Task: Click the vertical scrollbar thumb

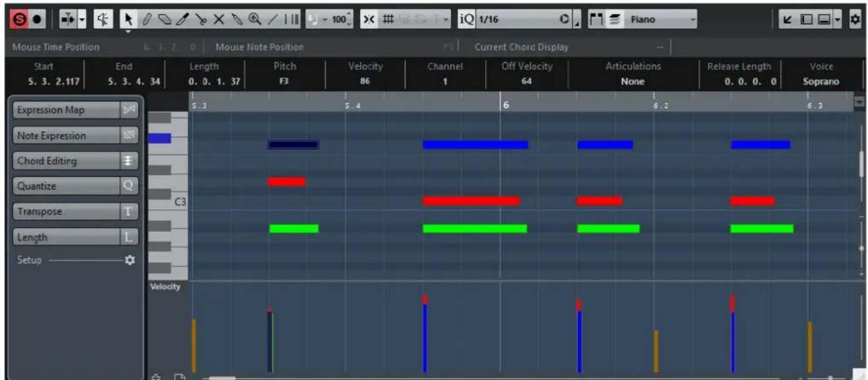Action: coord(862,164)
